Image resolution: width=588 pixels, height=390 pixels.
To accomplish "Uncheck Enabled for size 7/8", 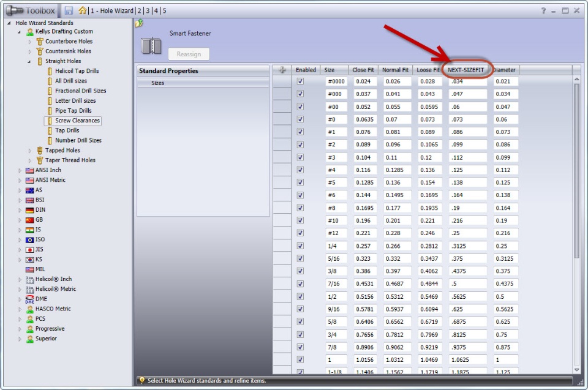I will (x=300, y=347).
